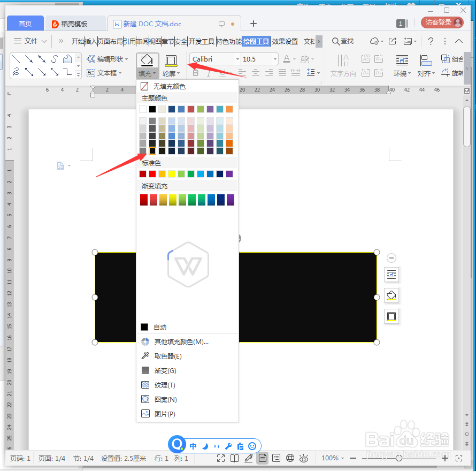Click the 访客登录 login button

(x=442, y=22)
